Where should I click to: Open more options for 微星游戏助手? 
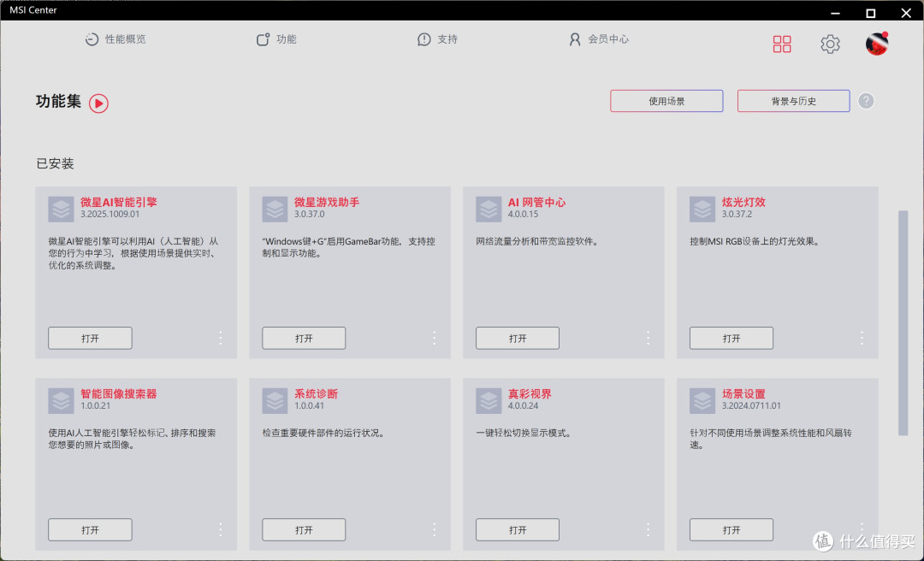(x=435, y=338)
